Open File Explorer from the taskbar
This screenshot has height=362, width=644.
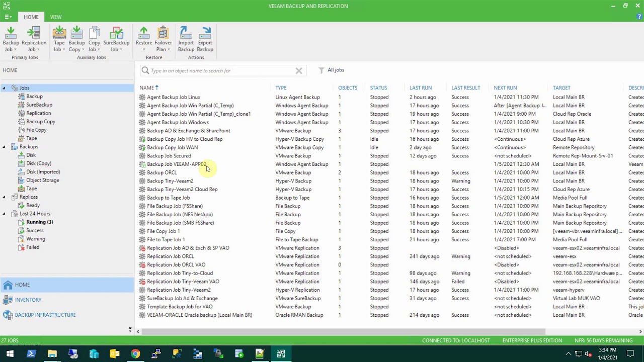point(52,354)
